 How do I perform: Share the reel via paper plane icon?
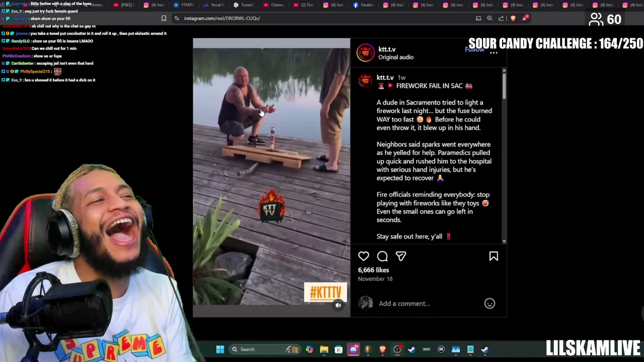point(401,256)
